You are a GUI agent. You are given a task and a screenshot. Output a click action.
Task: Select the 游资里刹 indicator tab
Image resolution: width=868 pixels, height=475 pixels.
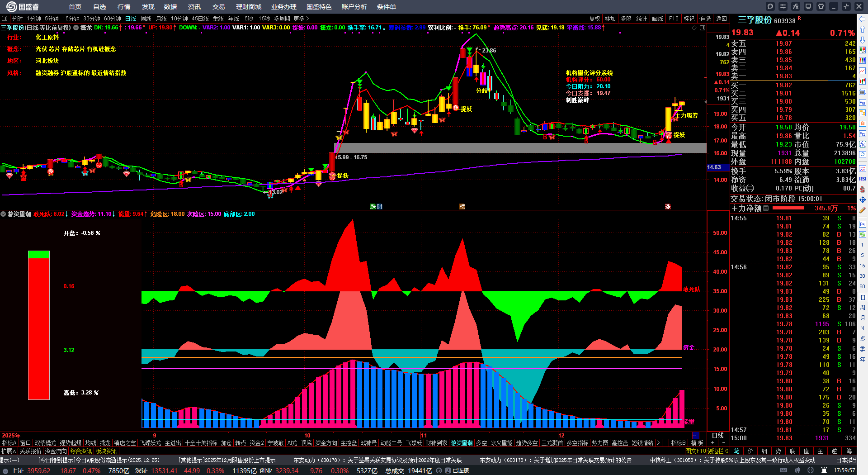(462, 443)
